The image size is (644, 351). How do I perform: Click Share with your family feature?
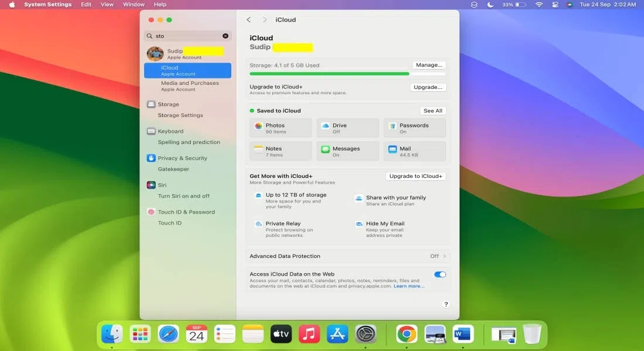[x=391, y=200]
